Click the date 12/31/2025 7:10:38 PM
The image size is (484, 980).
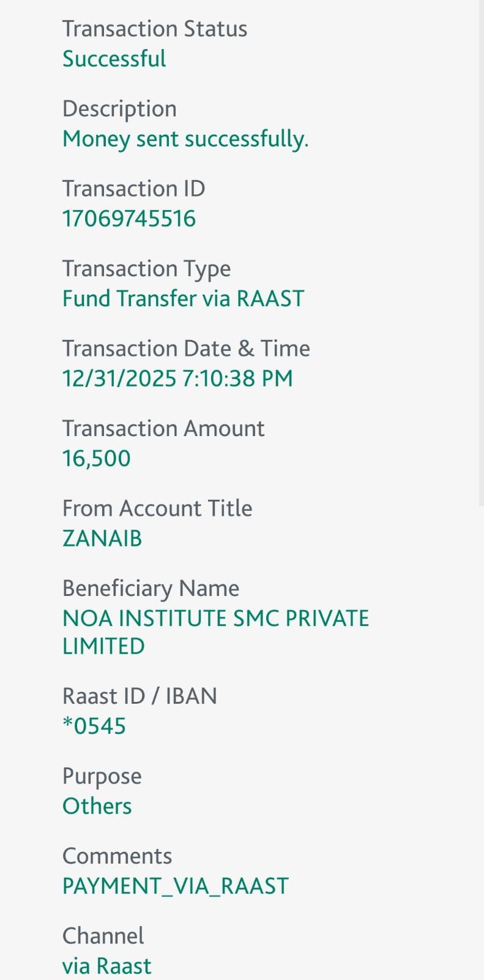tap(177, 379)
